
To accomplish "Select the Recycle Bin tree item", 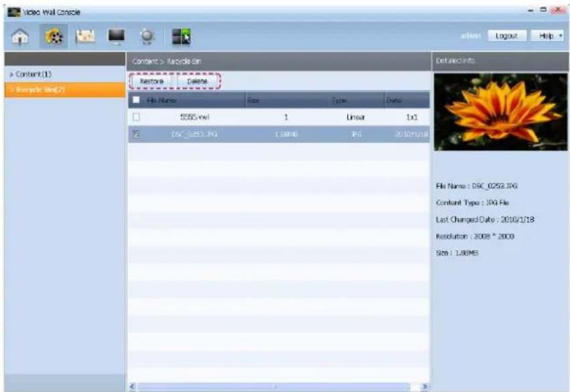I will (x=65, y=89).
